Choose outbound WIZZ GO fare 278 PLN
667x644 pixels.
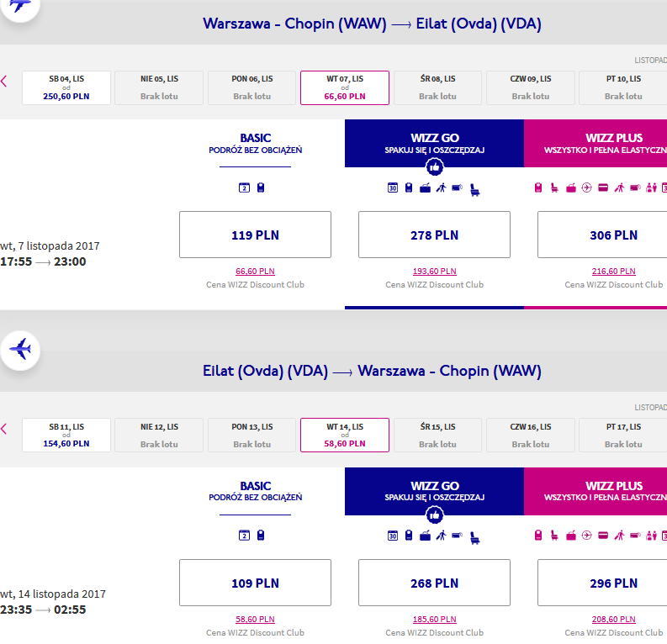pyautogui.click(x=434, y=235)
